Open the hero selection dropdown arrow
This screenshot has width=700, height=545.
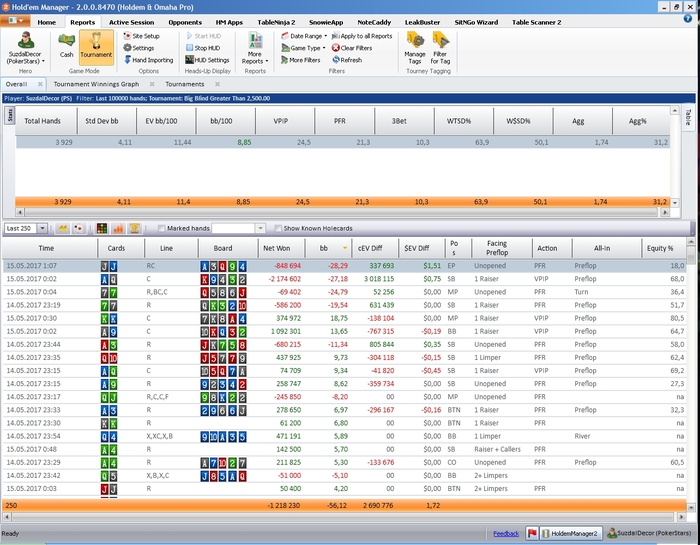tap(43, 61)
